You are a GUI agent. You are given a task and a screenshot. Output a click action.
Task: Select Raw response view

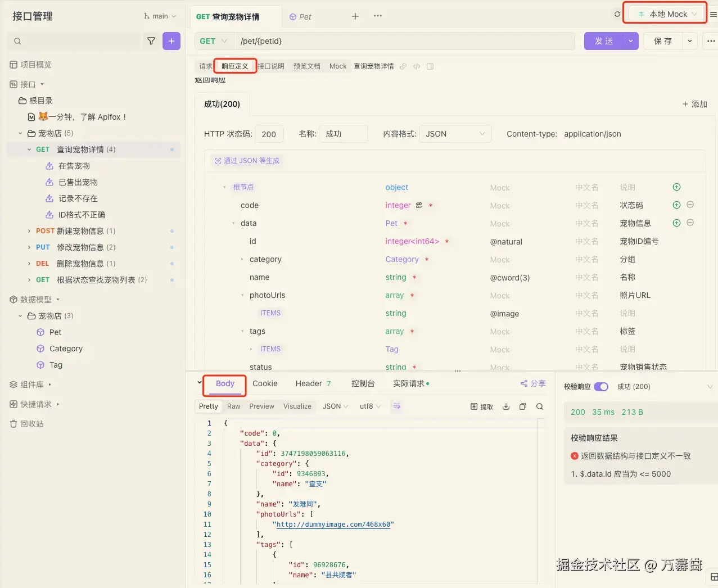pyautogui.click(x=233, y=406)
